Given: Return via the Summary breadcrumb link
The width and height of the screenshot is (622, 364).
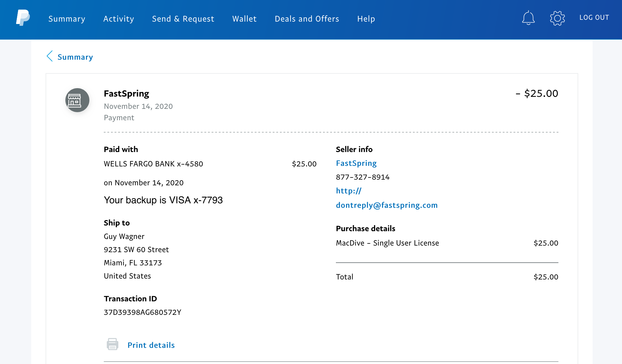Looking at the screenshot, I should [75, 57].
